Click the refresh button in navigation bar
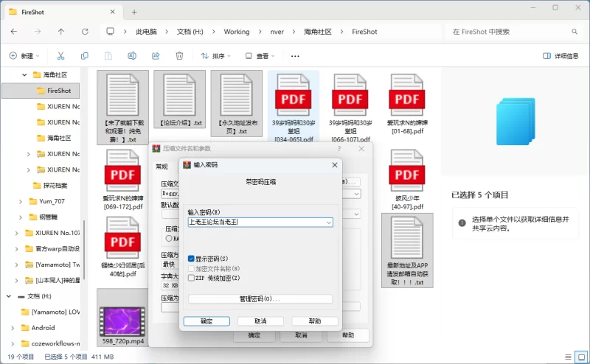 [85, 32]
